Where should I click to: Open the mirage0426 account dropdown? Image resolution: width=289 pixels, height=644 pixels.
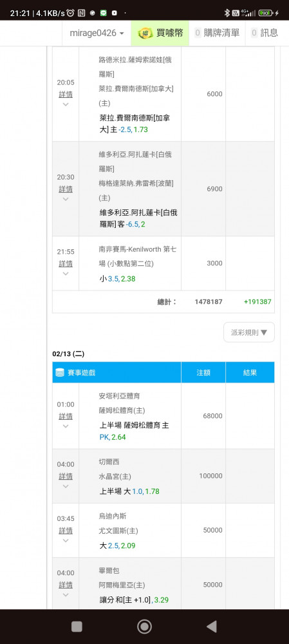click(x=97, y=33)
